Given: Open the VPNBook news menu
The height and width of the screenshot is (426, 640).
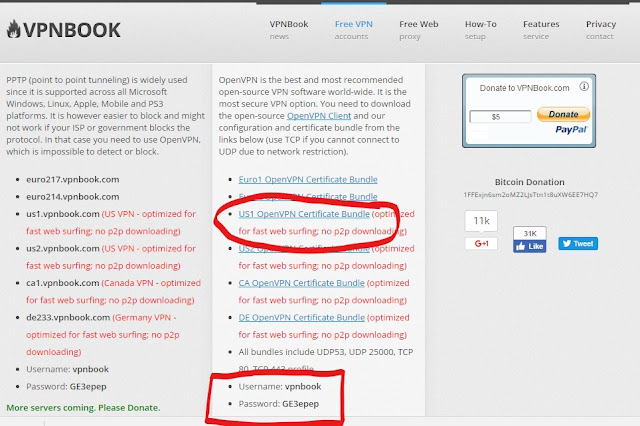Looking at the screenshot, I should click(x=289, y=30).
